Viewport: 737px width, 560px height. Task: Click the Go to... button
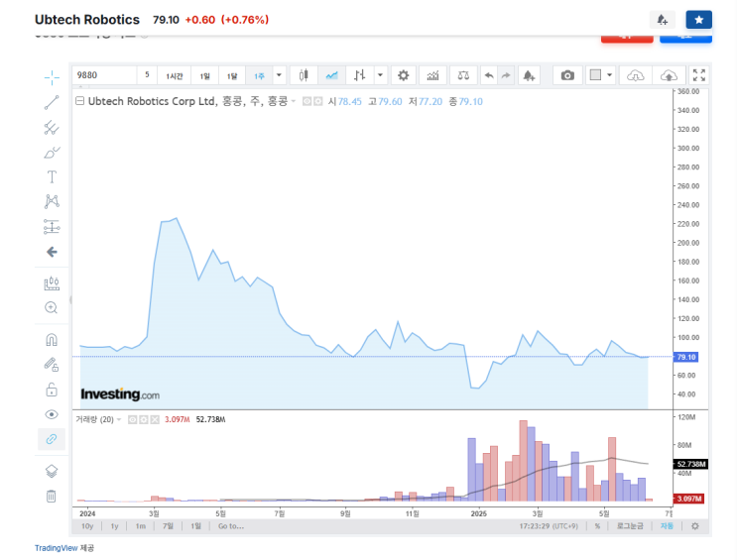[x=231, y=526]
